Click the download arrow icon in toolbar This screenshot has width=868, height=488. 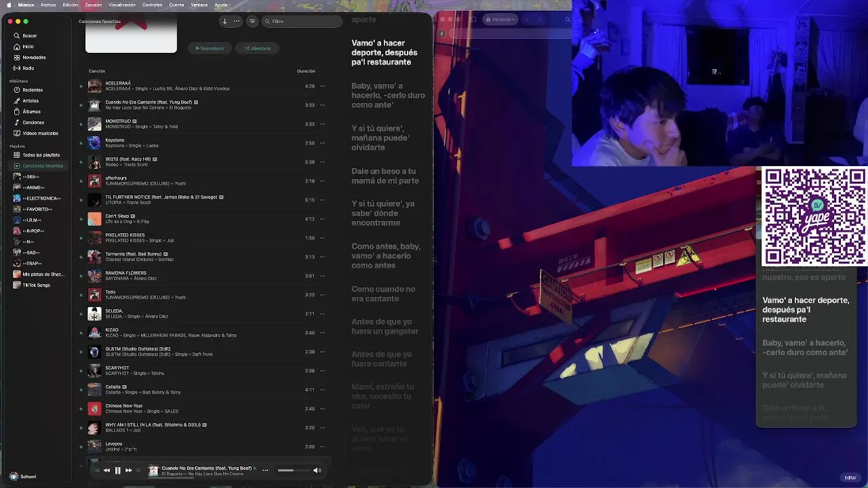coord(224,21)
